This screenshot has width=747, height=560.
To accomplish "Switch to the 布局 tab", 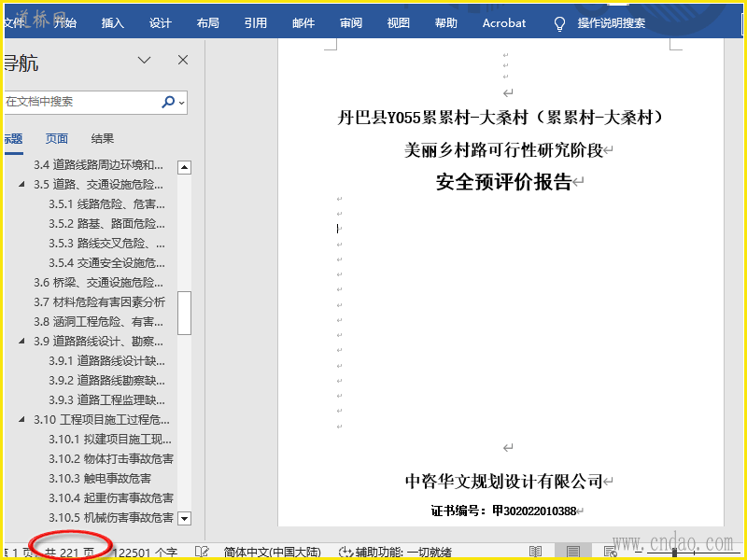I will click(x=207, y=22).
